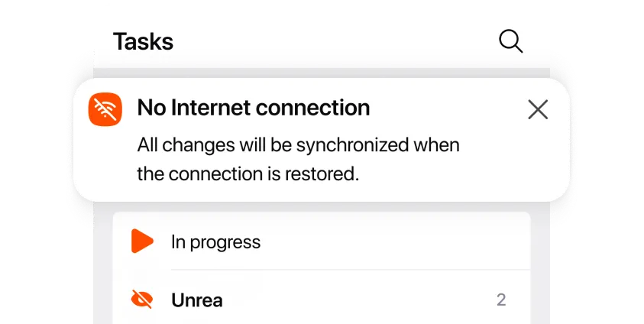The image size is (644, 324).
Task: Dismiss the No Internet connection banner
Action: click(x=538, y=110)
